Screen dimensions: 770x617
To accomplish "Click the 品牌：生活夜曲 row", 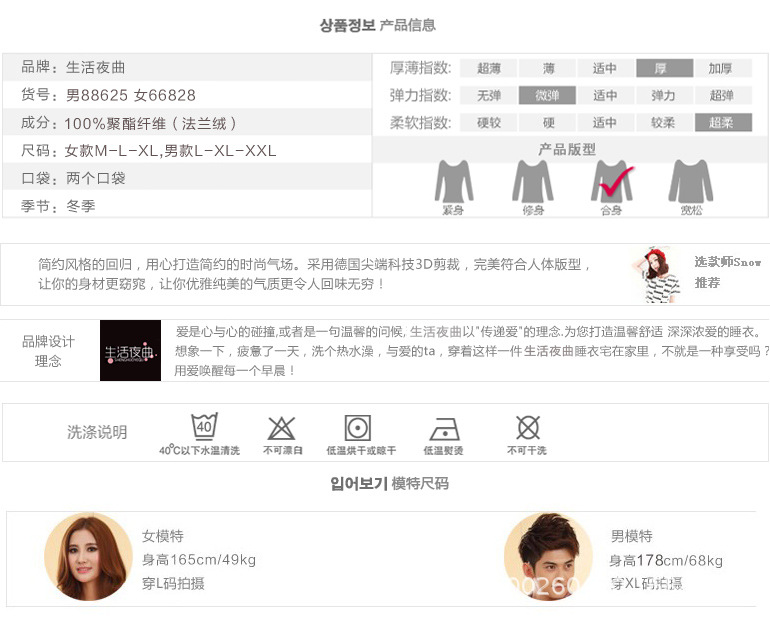I will click(187, 67).
